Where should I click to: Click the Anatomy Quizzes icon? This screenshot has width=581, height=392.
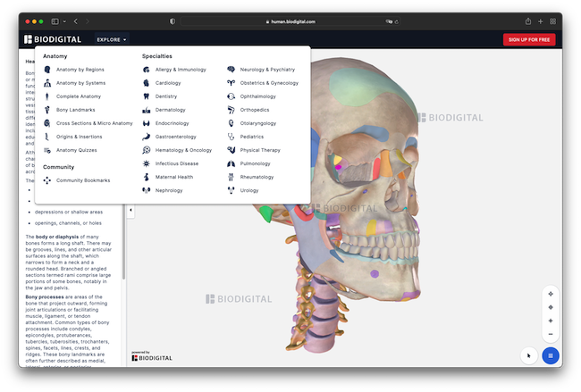(47, 150)
